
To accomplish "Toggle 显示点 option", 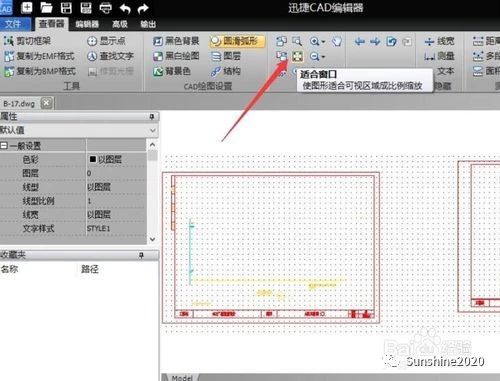I will click(106, 41).
